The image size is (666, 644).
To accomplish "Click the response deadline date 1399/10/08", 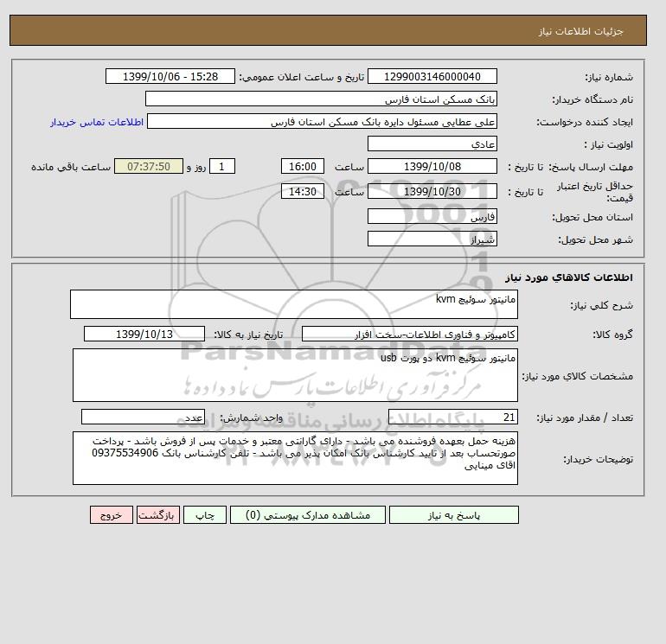I will [432, 167].
